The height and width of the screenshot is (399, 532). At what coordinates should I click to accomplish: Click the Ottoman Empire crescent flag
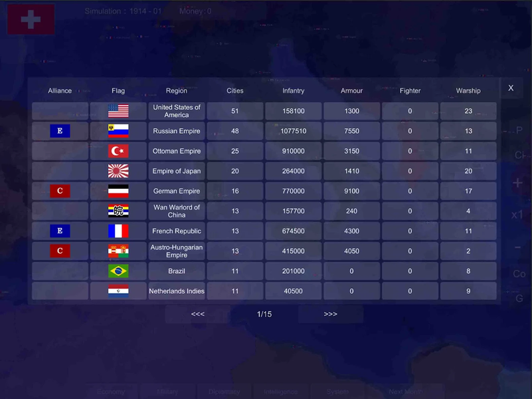click(x=118, y=151)
